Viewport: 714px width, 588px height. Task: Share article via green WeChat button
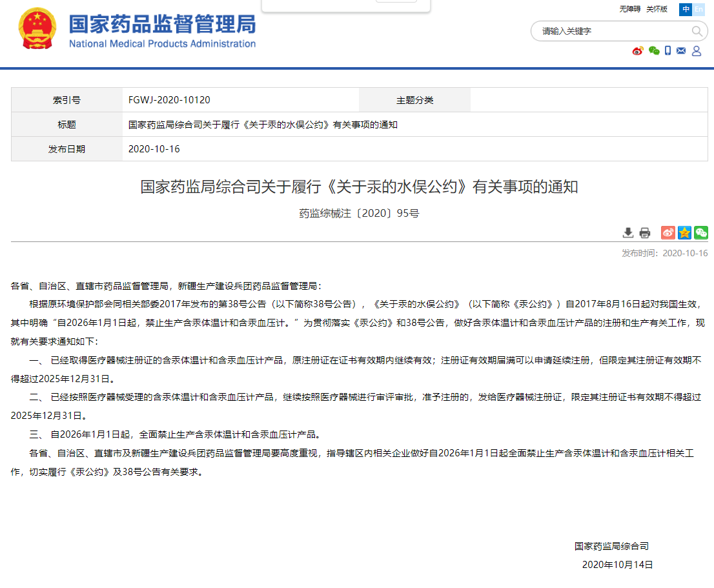701,233
